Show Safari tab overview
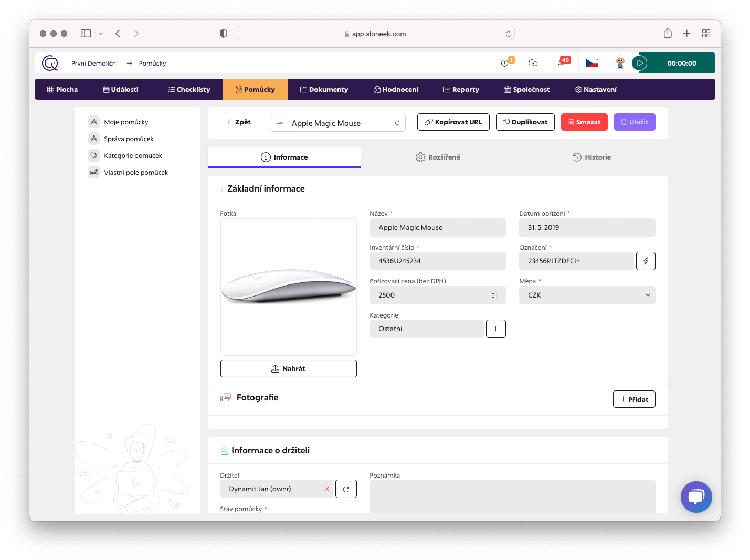The height and width of the screenshot is (560, 750). (706, 33)
